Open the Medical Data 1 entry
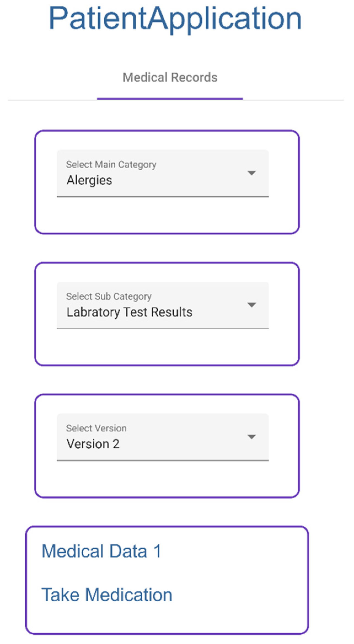354x644 pixels. 101,551
